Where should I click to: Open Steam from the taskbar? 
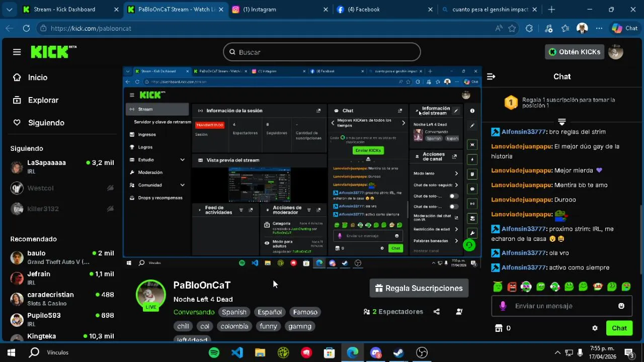398,352
